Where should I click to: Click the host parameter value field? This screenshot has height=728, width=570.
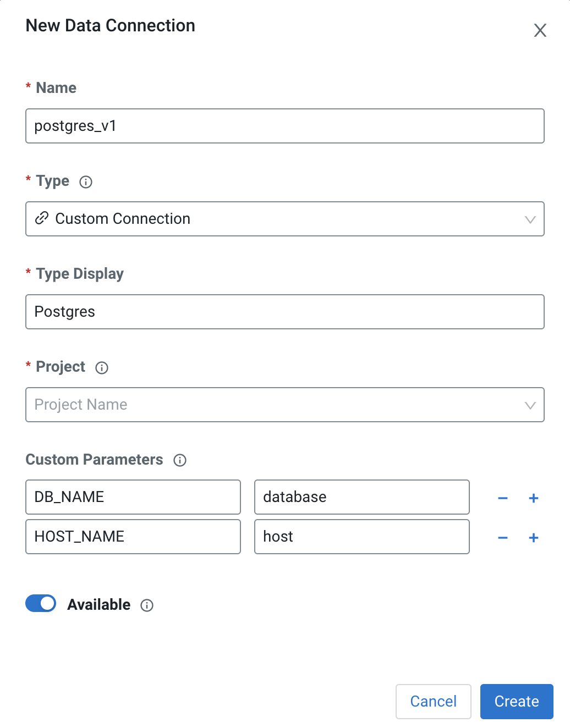coord(361,537)
